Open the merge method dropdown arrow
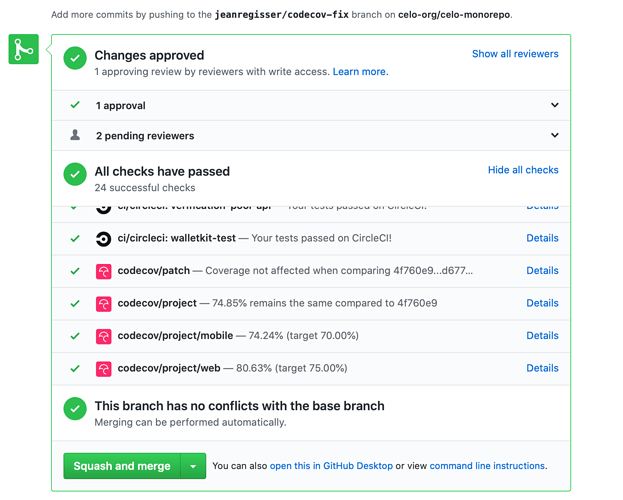This screenshot has height=500, width=623. coord(194,466)
